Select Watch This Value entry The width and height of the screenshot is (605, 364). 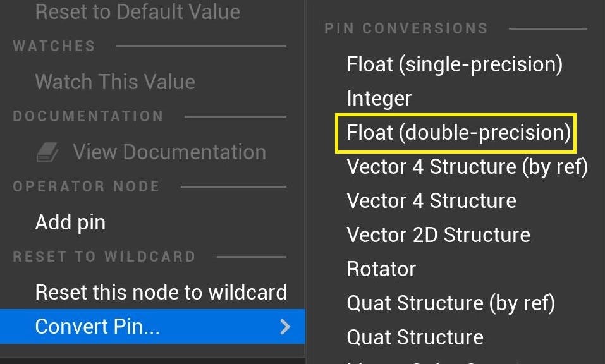(x=115, y=82)
